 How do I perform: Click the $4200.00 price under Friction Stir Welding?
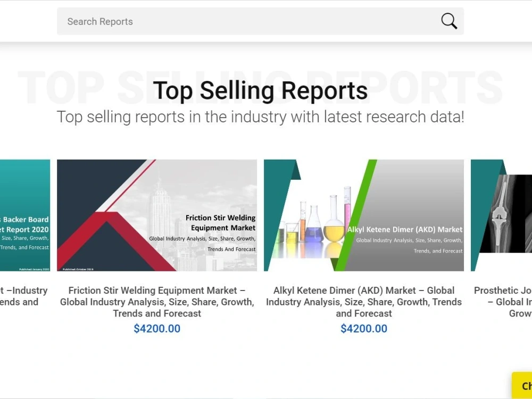pos(157,328)
